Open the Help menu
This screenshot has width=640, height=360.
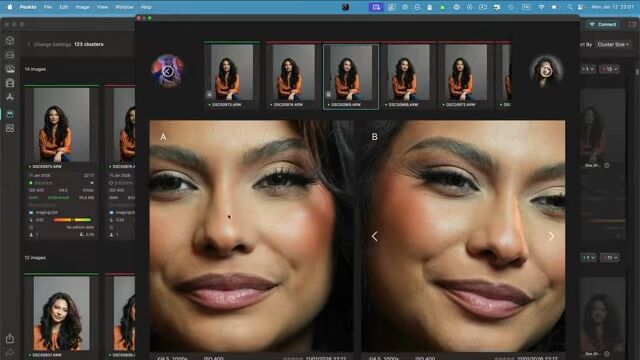(x=146, y=7)
